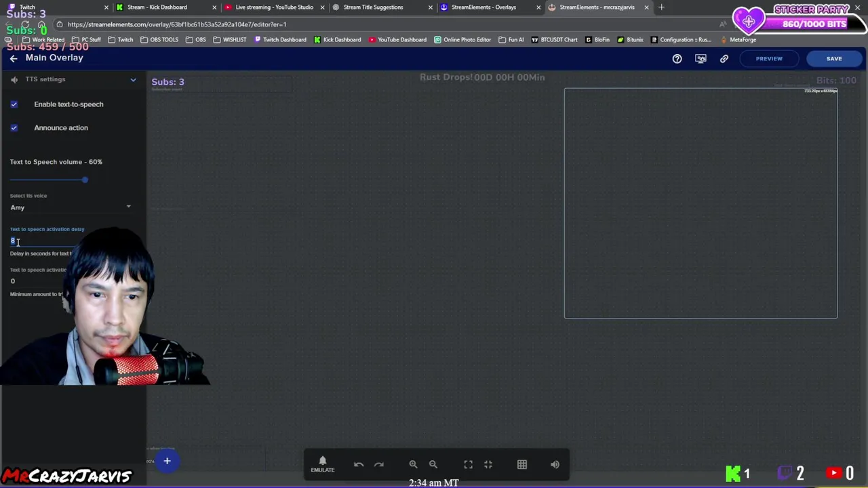Switch to the Twitch browser tab
The width and height of the screenshot is (868, 488).
click(x=58, y=7)
